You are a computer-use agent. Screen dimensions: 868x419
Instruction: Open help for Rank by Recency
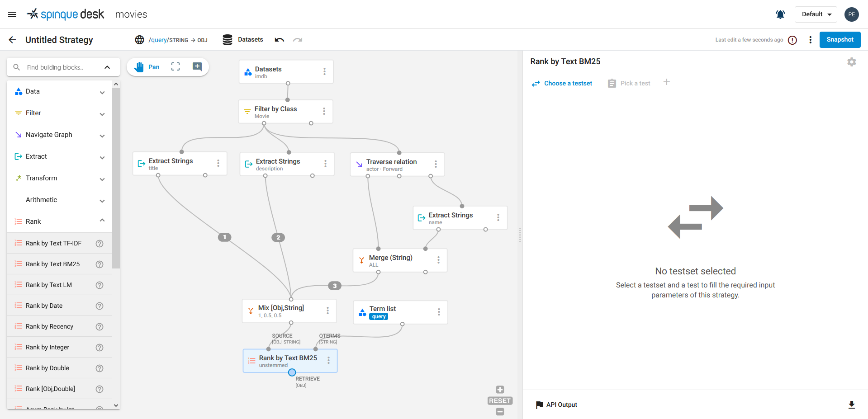100,327
